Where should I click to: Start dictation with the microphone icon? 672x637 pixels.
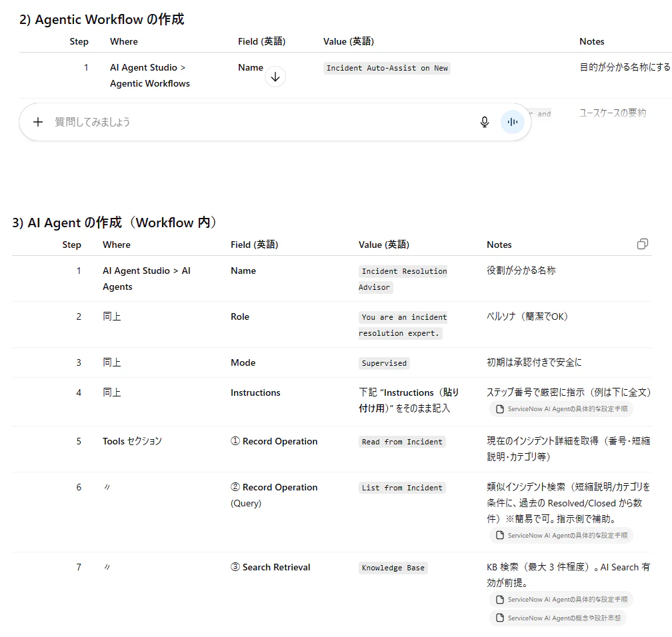tap(484, 122)
